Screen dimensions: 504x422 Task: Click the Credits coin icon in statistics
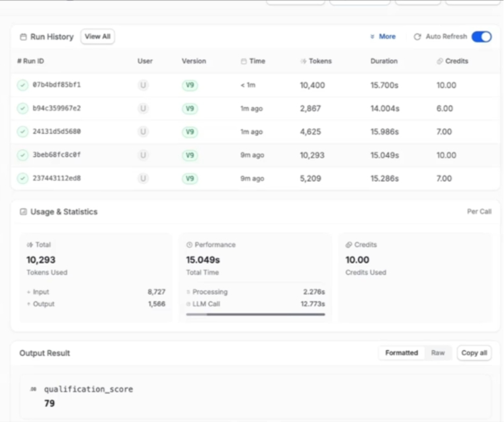[349, 245]
